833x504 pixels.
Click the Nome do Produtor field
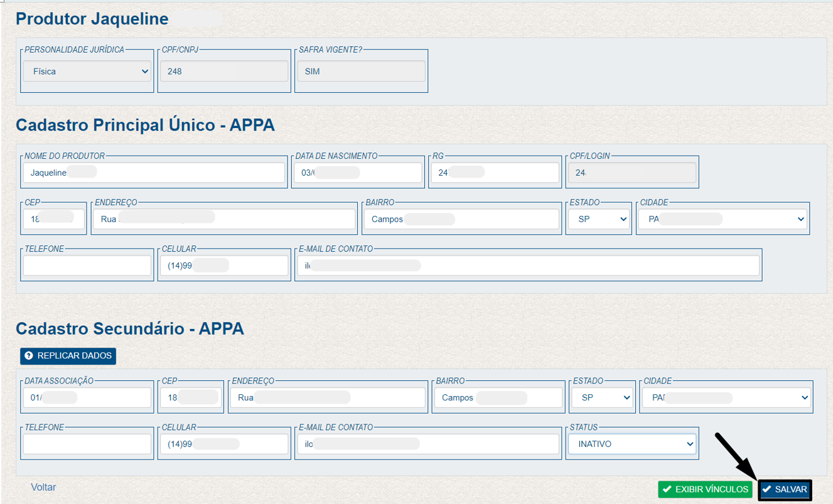pyautogui.click(x=154, y=173)
